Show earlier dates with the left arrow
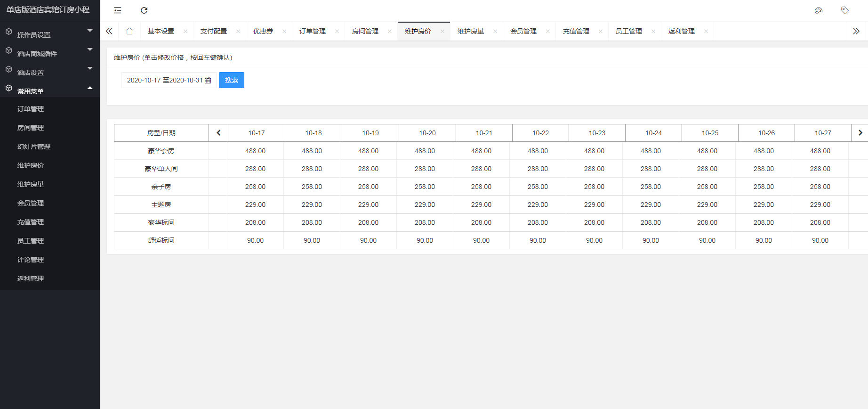Image resolution: width=868 pixels, height=409 pixels. 218,133
